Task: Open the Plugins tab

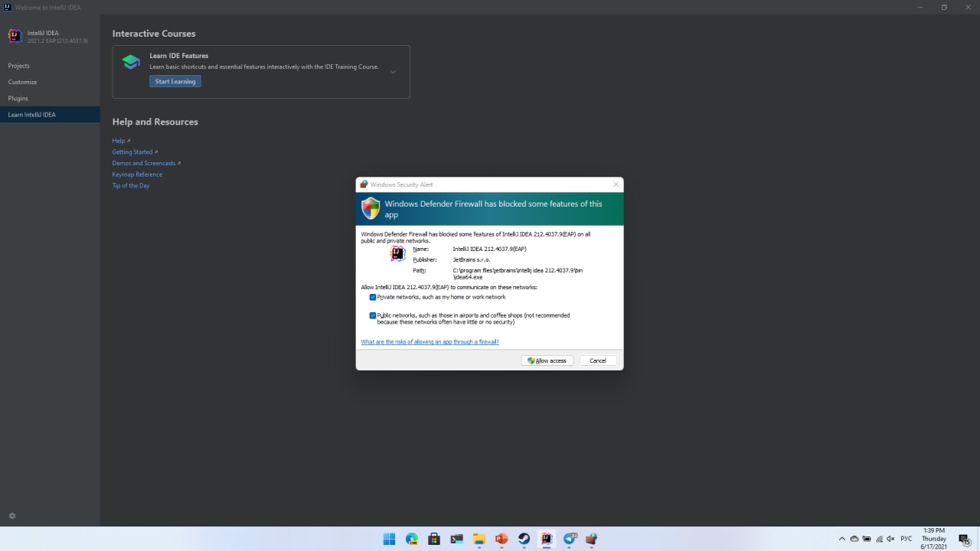Action: (x=50, y=98)
